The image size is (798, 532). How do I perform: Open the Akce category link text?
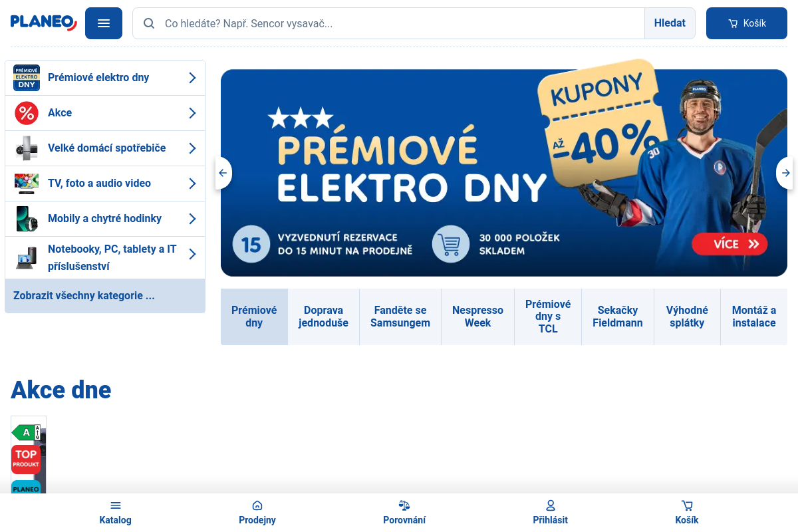coord(60,113)
